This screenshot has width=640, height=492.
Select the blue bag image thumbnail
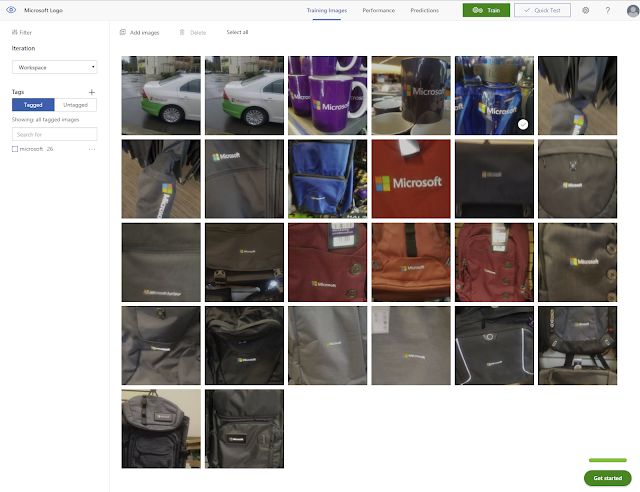[x=327, y=178]
